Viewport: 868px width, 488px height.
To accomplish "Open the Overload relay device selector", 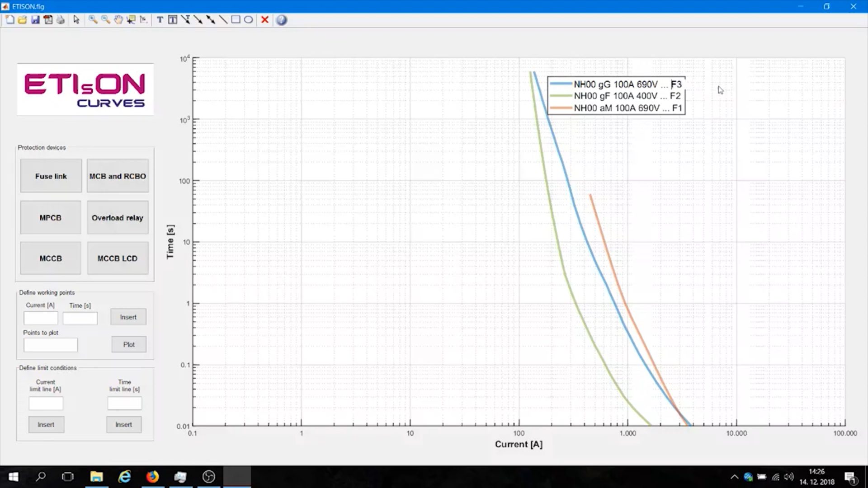I will coord(118,218).
